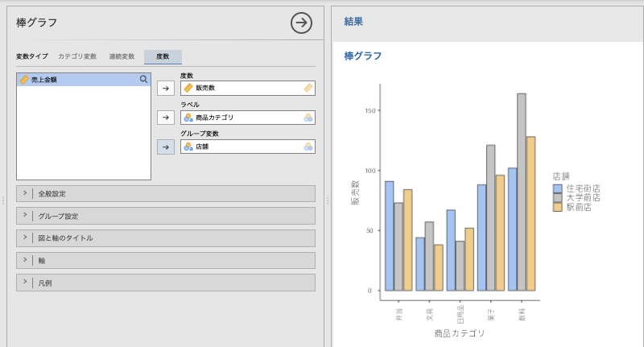The width and height of the screenshot is (644, 347).
Task: Click the arrow button next to 度数 field
Action: [165, 88]
